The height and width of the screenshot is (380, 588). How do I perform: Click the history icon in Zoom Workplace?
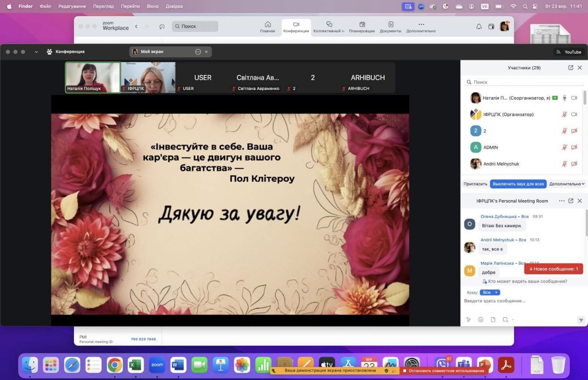point(162,27)
